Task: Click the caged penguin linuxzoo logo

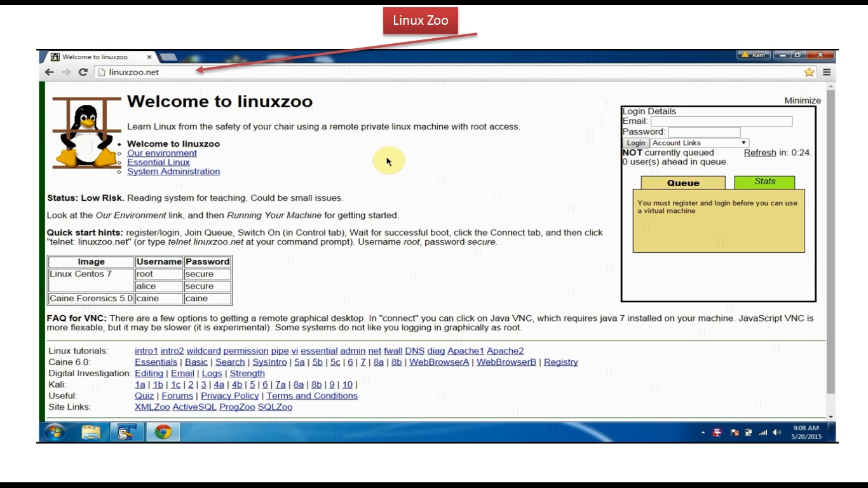Action: [x=86, y=133]
